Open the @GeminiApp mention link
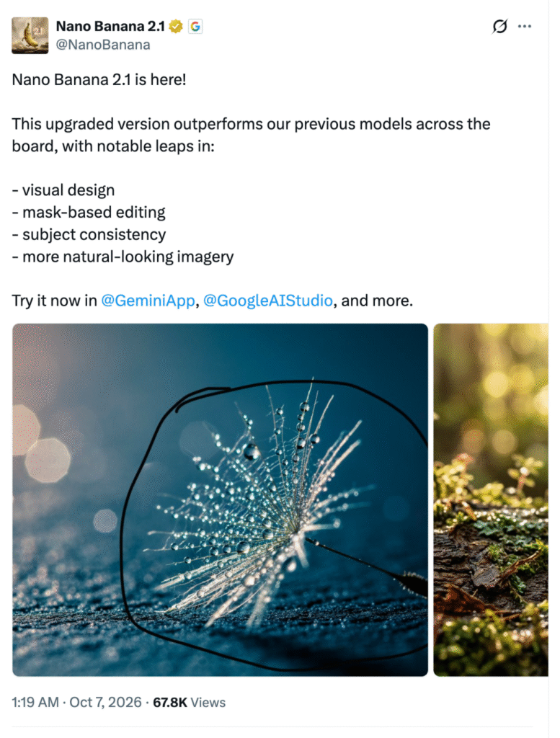Viewport: 560px width, 738px height. click(148, 301)
